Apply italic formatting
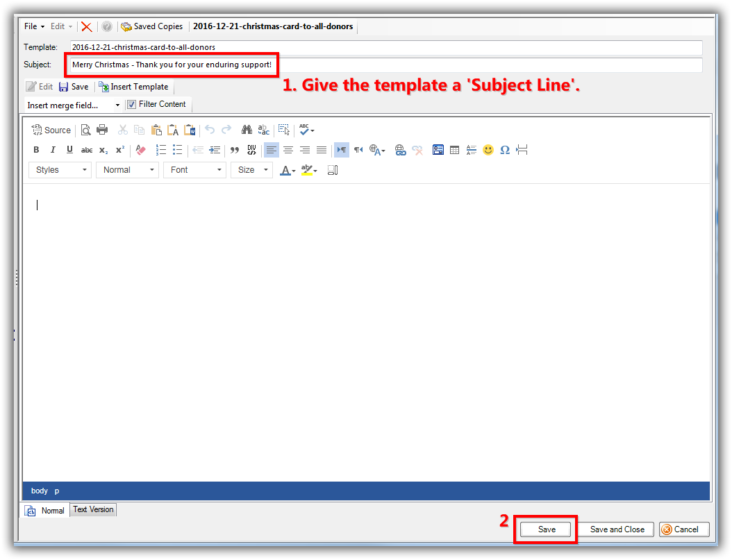732x560 pixels. pyautogui.click(x=53, y=150)
